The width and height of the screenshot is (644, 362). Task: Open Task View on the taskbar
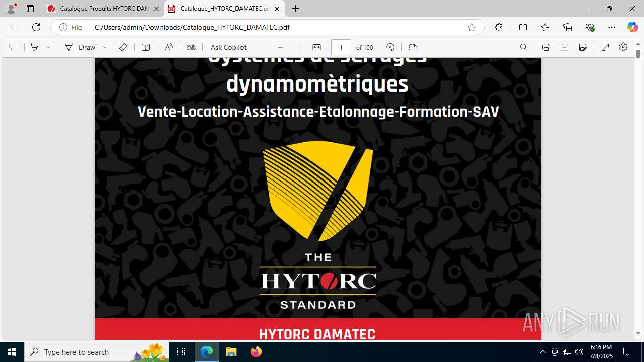(x=181, y=352)
